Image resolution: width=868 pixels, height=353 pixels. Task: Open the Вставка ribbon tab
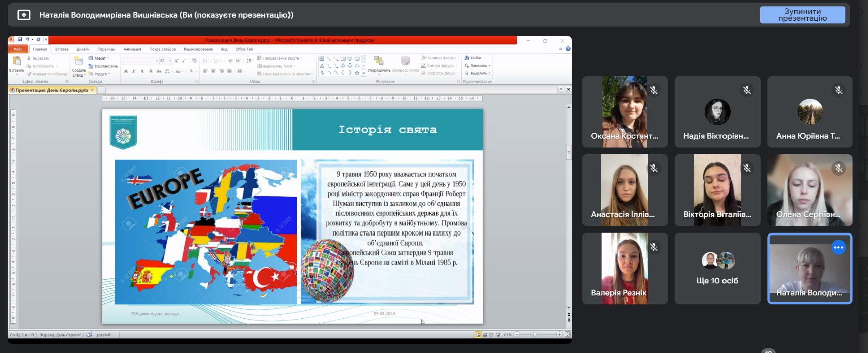[62, 49]
